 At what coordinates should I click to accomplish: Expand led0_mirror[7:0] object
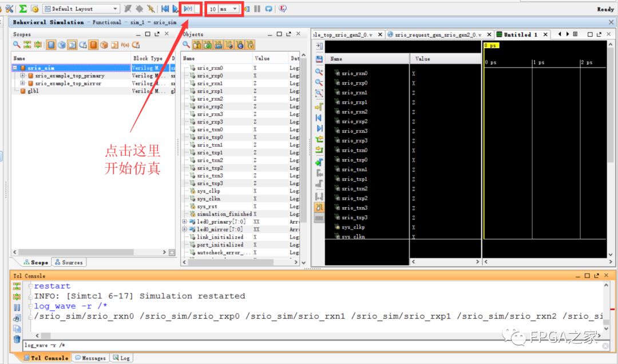[x=184, y=229]
